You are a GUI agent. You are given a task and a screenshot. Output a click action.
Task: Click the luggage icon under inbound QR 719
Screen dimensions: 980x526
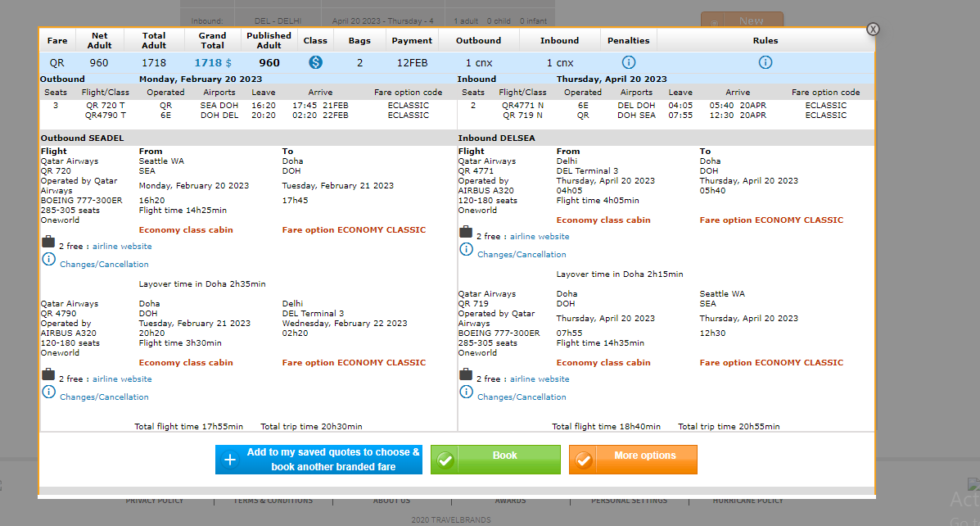tap(466, 374)
